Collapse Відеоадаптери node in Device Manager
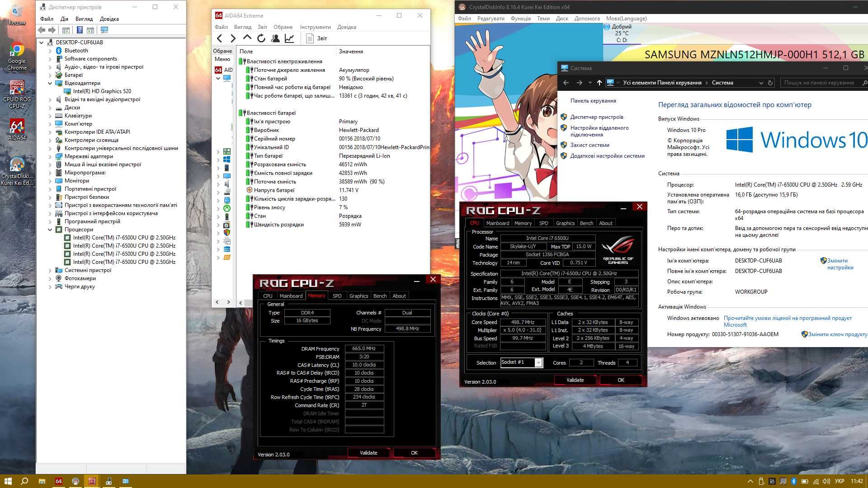 pos(50,83)
